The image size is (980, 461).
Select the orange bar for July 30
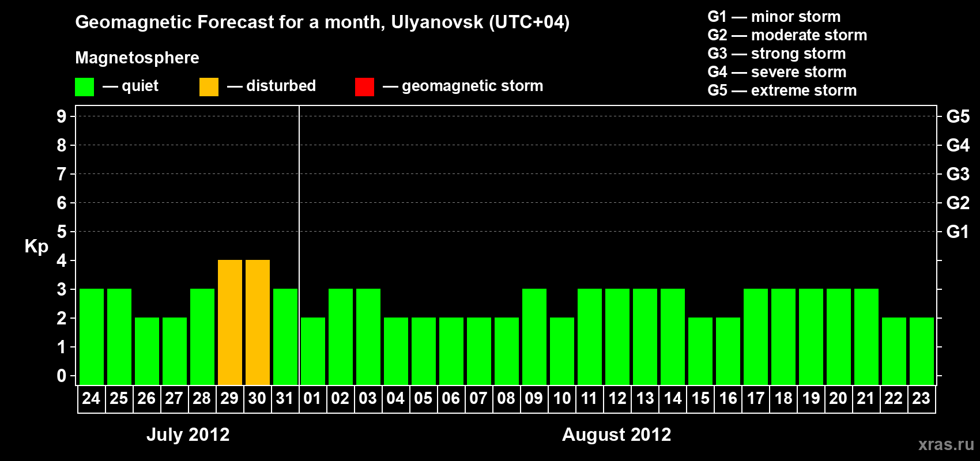tap(258, 322)
